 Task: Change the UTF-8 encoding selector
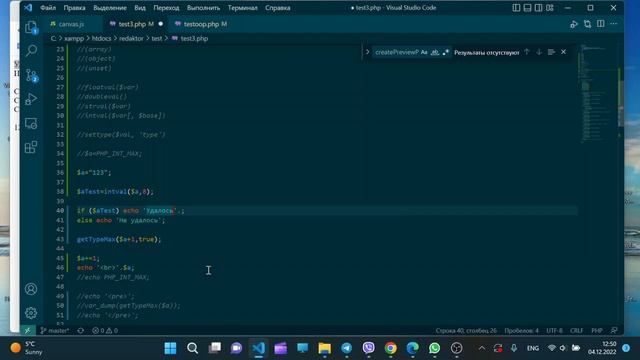click(554, 331)
